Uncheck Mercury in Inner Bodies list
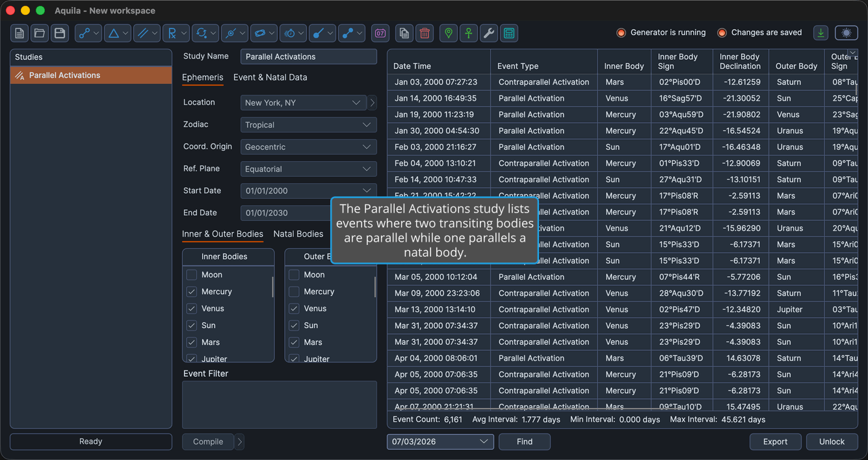The height and width of the screenshot is (460, 868). [192, 292]
